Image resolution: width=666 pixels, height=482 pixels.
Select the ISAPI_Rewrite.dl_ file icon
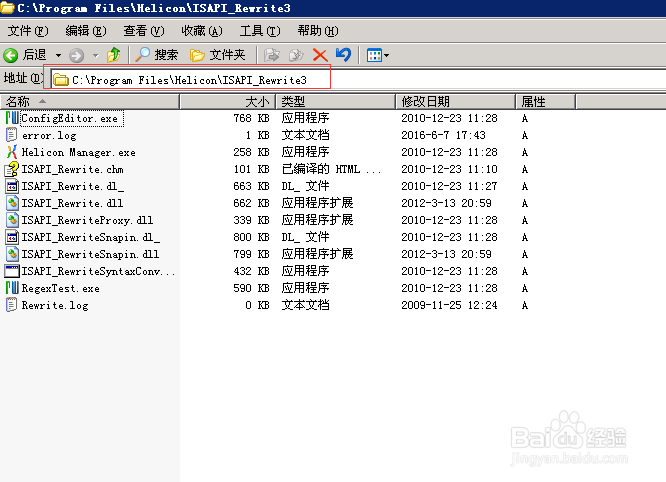click(x=12, y=186)
